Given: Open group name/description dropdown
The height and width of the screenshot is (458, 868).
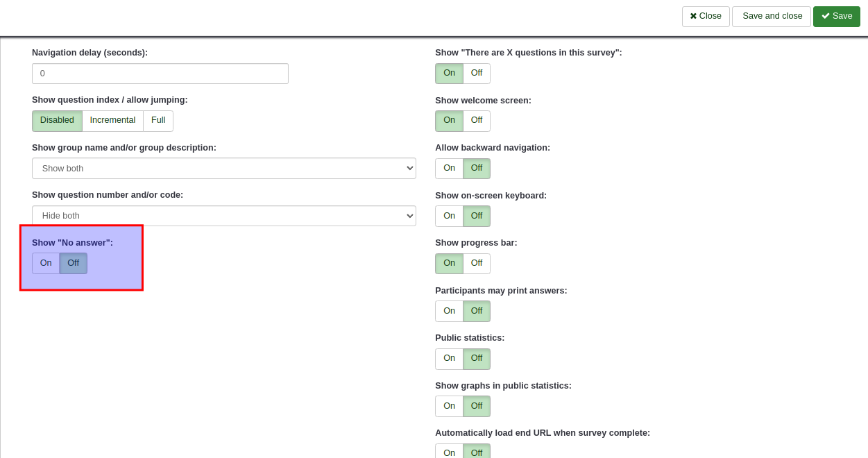Looking at the screenshot, I should (x=223, y=169).
